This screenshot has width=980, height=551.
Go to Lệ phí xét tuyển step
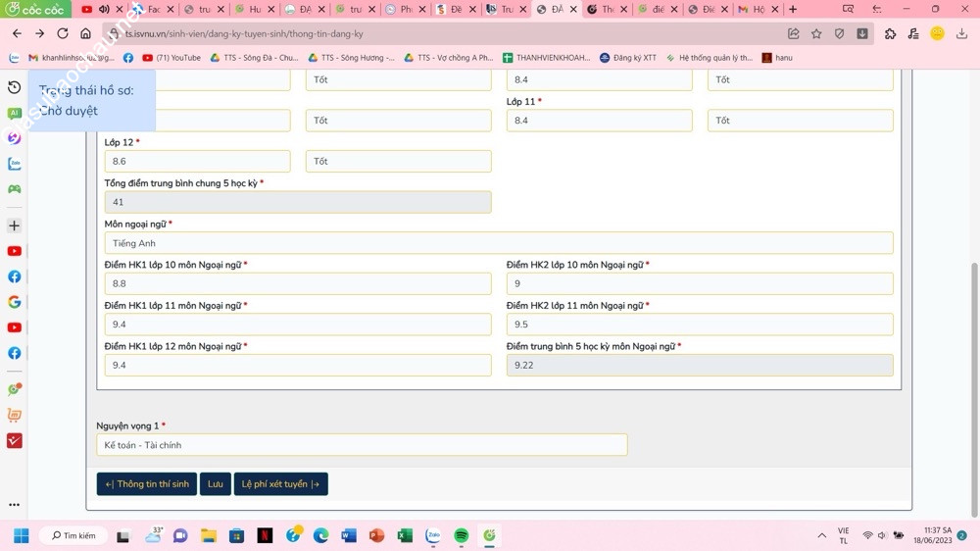click(x=280, y=484)
